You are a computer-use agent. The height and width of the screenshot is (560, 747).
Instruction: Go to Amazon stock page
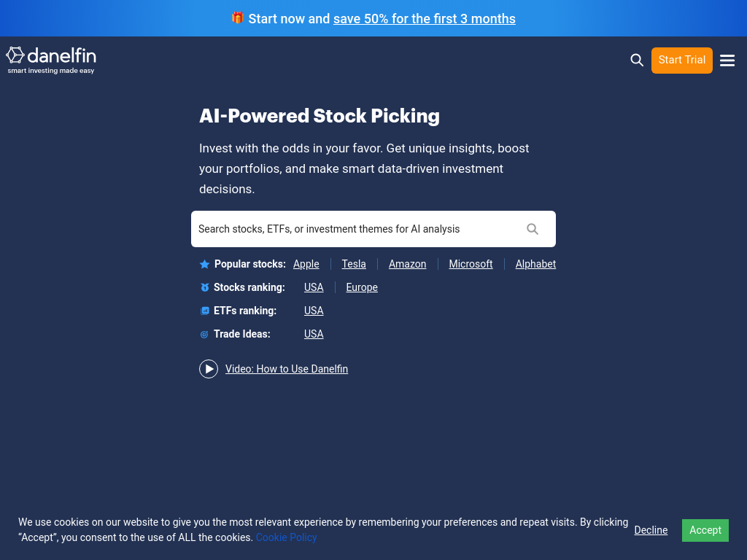click(x=407, y=264)
